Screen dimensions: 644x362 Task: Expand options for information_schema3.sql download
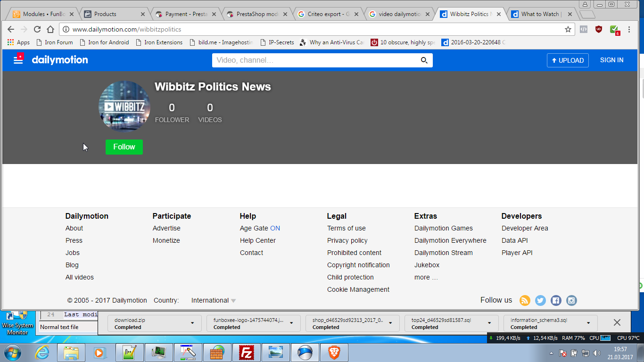[x=588, y=323]
